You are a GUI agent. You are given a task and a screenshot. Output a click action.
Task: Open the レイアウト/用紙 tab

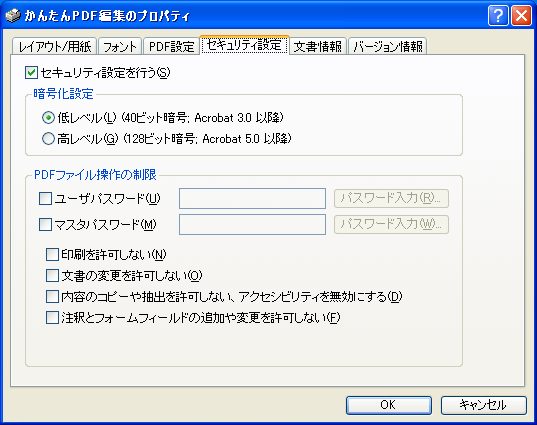coord(54,46)
